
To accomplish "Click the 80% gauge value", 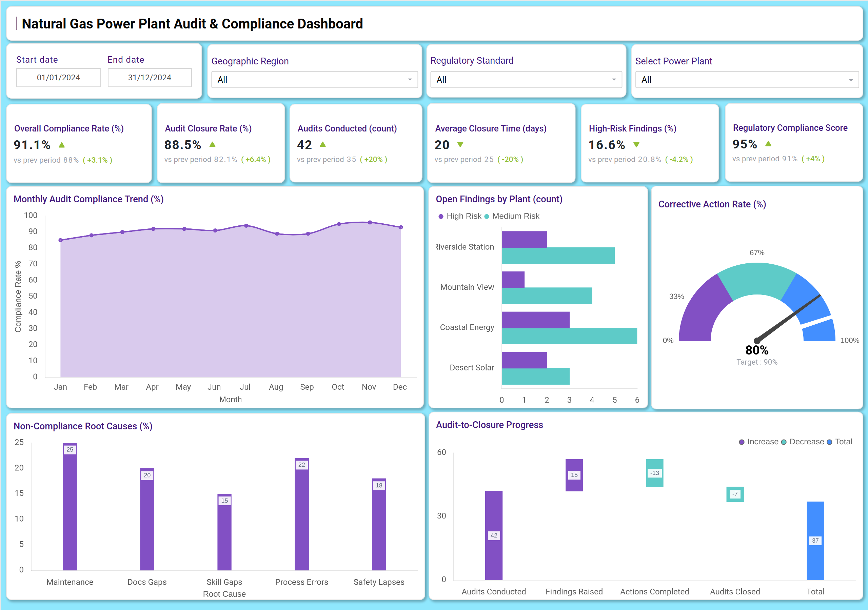I will pos(757,350).
